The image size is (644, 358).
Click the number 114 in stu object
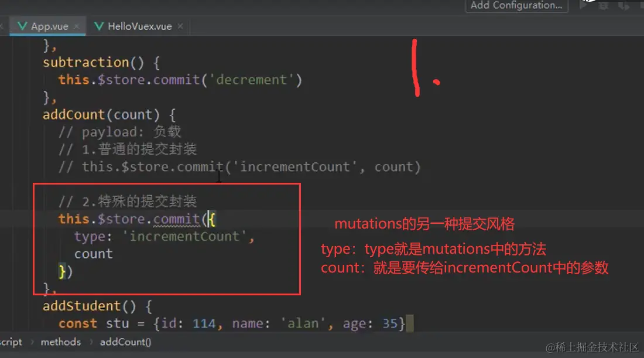pos(204,323)
